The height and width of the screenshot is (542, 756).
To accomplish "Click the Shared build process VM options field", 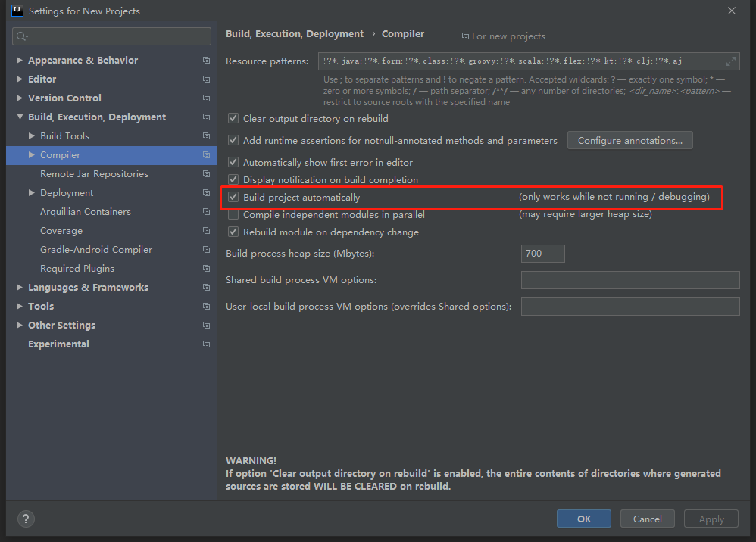I will click(629, 280).
